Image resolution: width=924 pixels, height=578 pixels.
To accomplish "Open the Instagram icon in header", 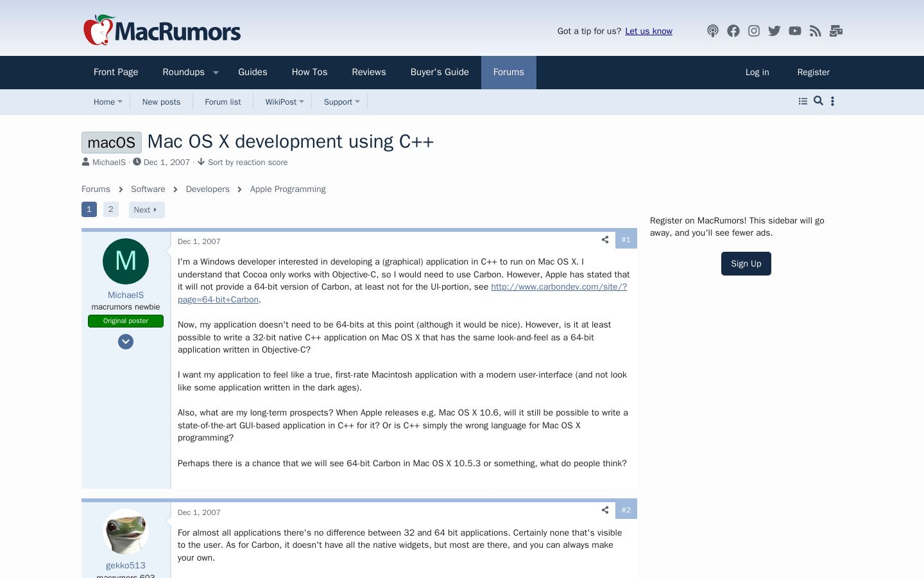I will click(754, 31).
